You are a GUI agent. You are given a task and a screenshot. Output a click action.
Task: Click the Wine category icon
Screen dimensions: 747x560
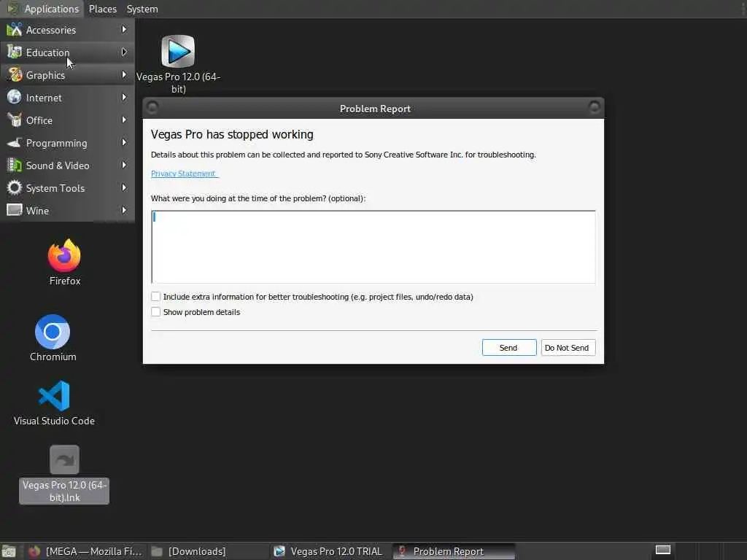pyautogui.click(x=15, y=210)
